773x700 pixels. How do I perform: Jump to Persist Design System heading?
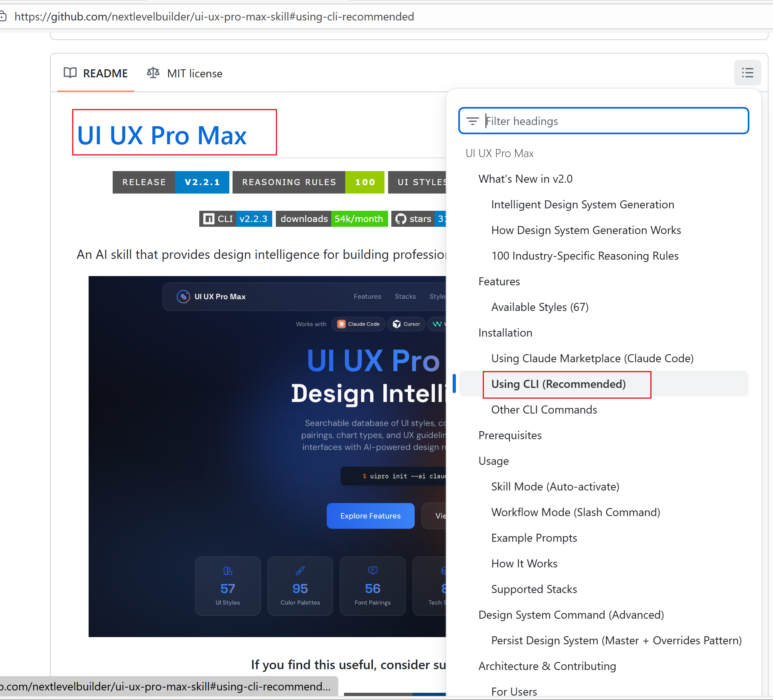[617, 640]
